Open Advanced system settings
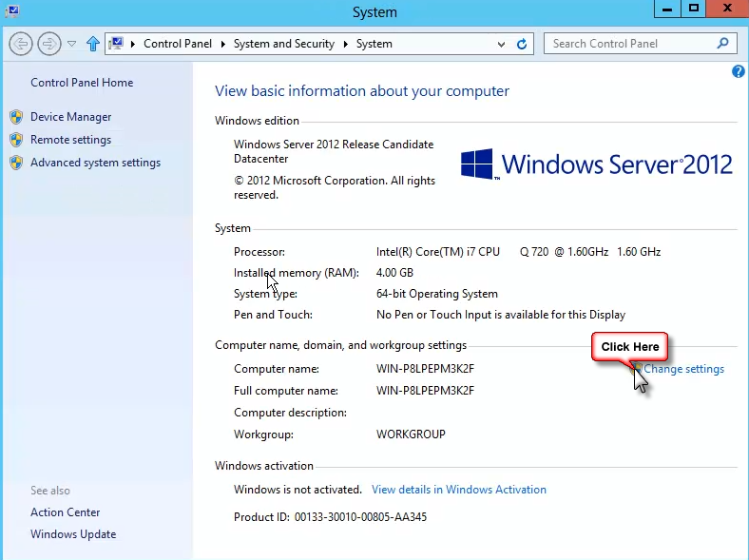This screenshot has height=560, width=749. [96, 163]
